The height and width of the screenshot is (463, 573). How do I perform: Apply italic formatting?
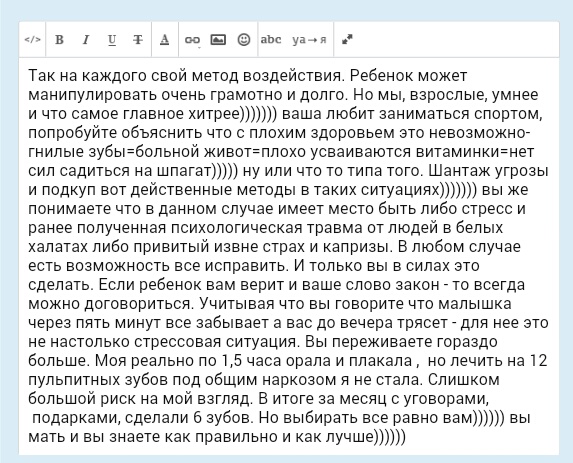[x=86, y=39]
